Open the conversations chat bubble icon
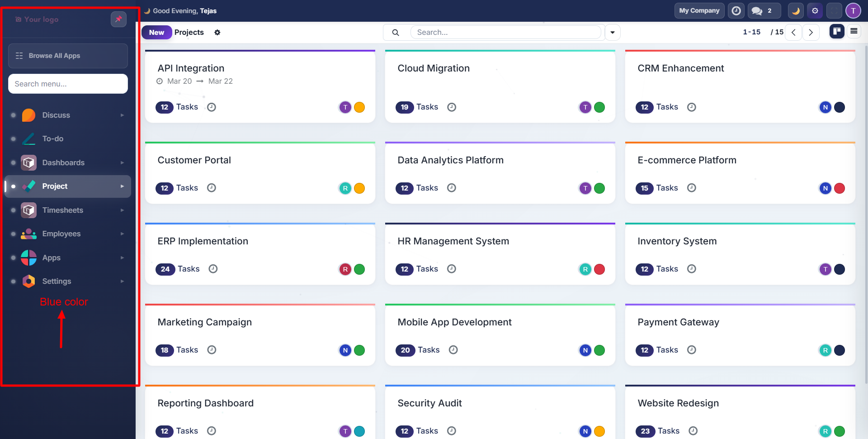The width and height of the screenshot is (868, 439). [757, 11]
